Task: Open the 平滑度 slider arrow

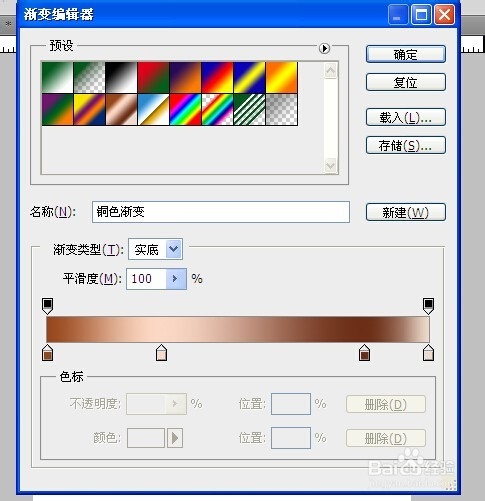Action: tap(176, 279)
